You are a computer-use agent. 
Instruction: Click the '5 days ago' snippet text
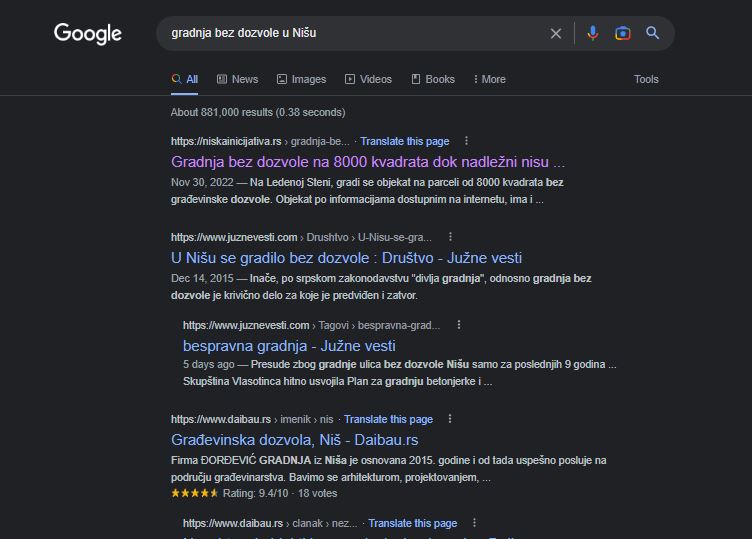[209, 364]
